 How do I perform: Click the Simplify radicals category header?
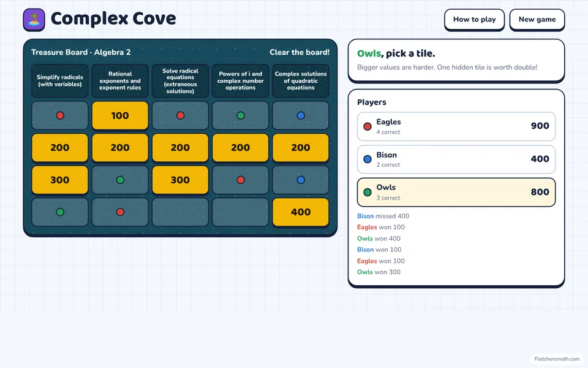pos(60,81)
